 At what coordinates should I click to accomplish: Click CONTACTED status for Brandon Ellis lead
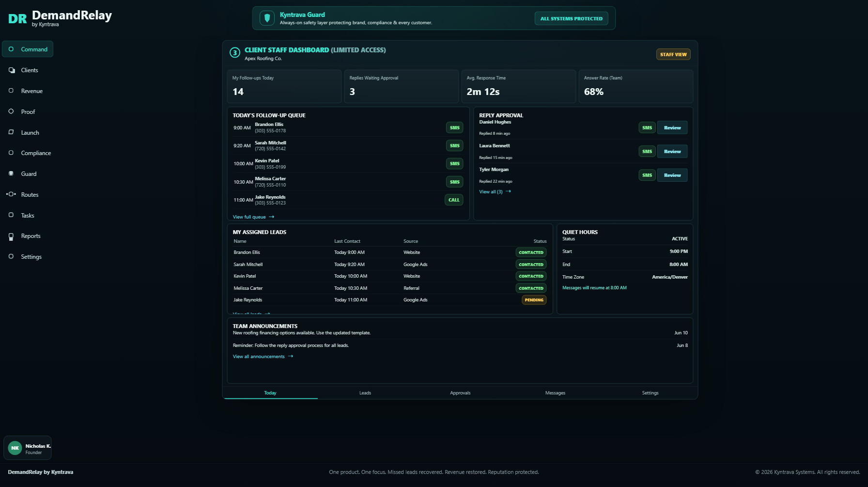click(x=531, y=252)
